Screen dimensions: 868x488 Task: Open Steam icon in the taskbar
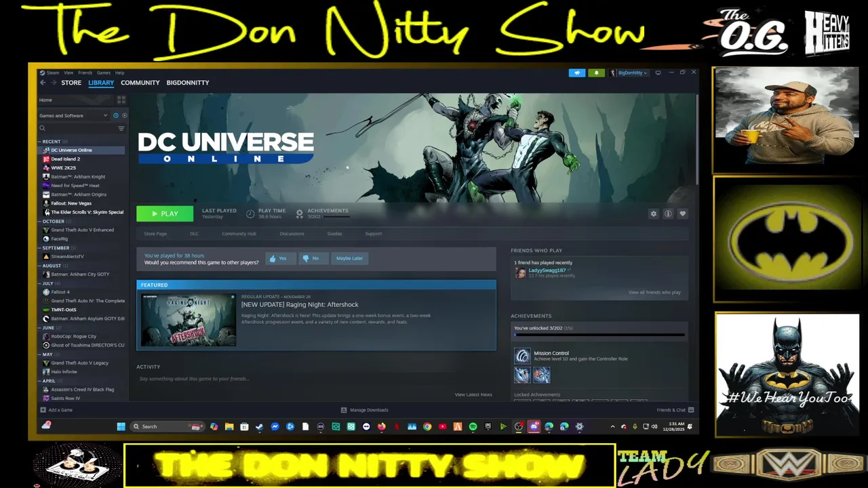259,426
